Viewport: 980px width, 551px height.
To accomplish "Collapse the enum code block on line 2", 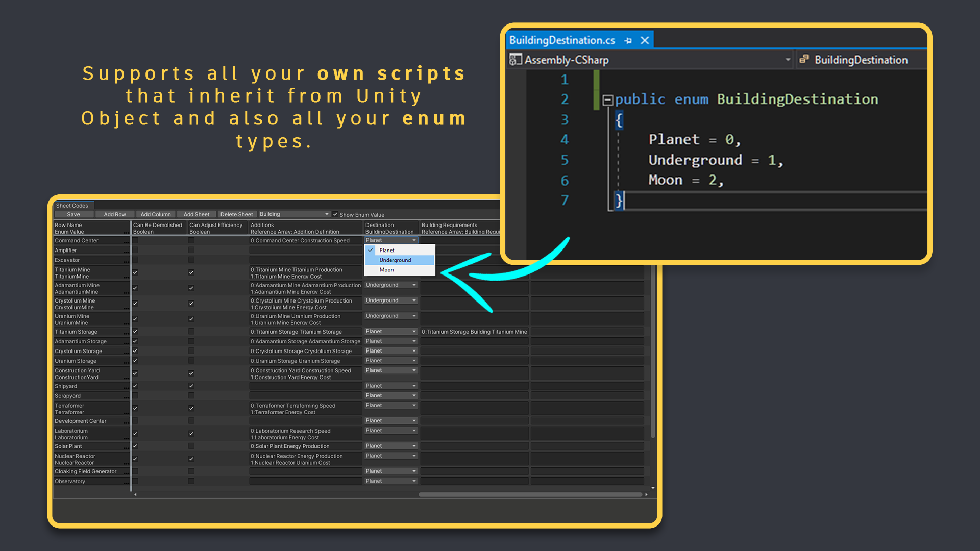I will 607,100.
